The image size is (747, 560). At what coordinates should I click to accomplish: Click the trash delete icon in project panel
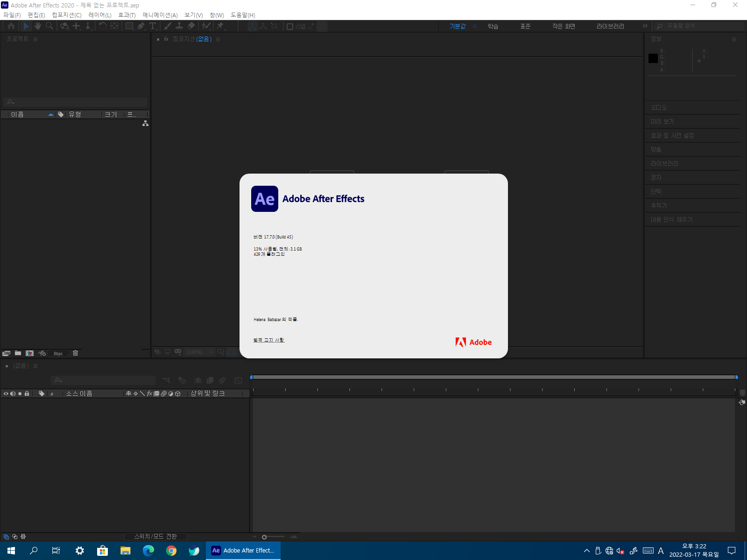point(75,353)
